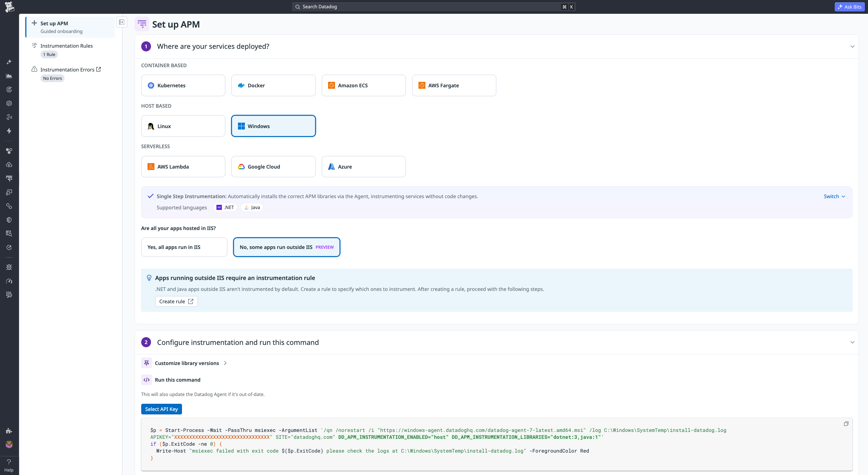This screenshot has width=868, height=475.
Task: Choose AWS Lambda serverless option
Action: tap(183, 167)
